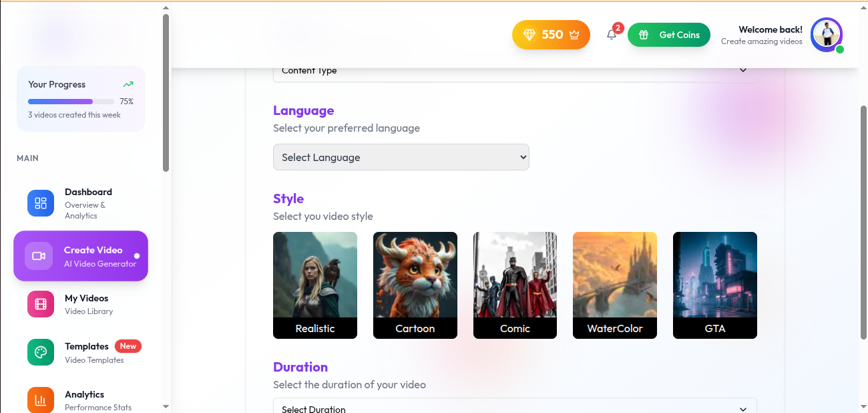The height and width of the screenshot is (413, 868).
Task: Click 'Select your preferred language' text
Action: pyautogui.click(x=347, y=128)
